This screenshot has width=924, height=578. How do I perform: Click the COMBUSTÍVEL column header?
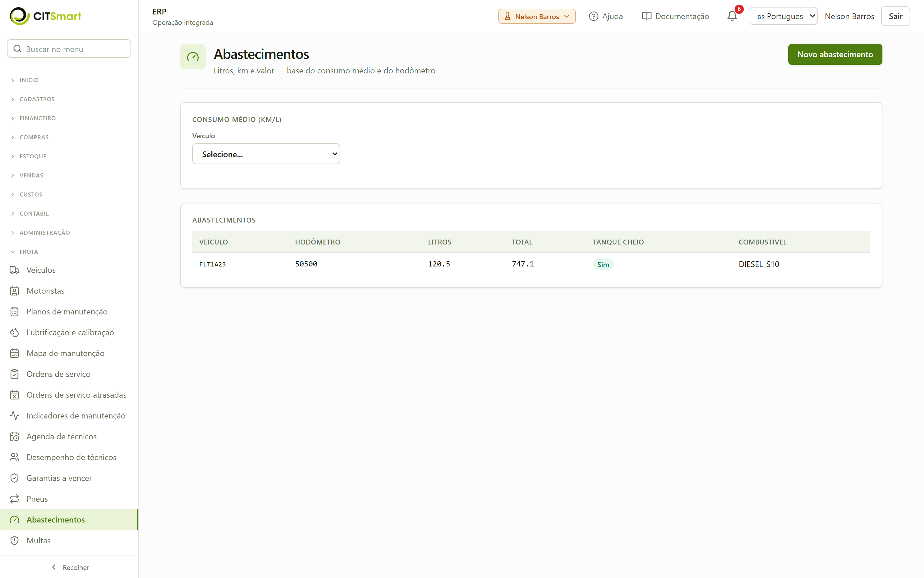coord(762,242)
